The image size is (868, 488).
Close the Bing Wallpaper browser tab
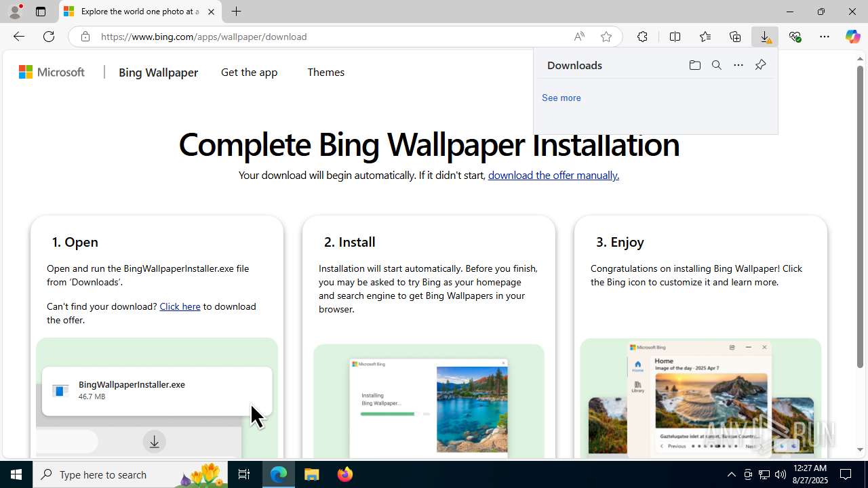pos(211,12)
